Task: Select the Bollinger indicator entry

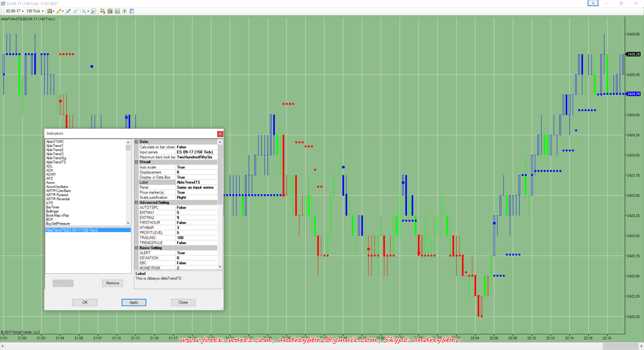Action: pos(52,211)
